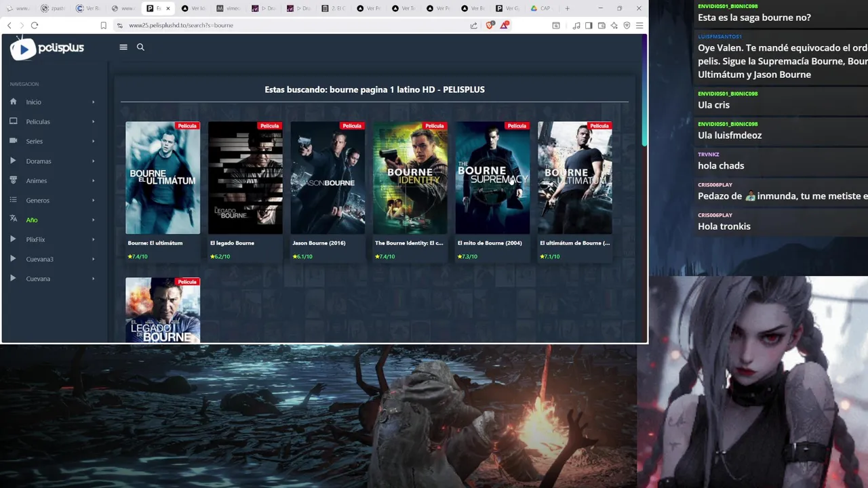Switch to the CAP browser tab
The height and width of the screenshot is (488, 868).
542,8
